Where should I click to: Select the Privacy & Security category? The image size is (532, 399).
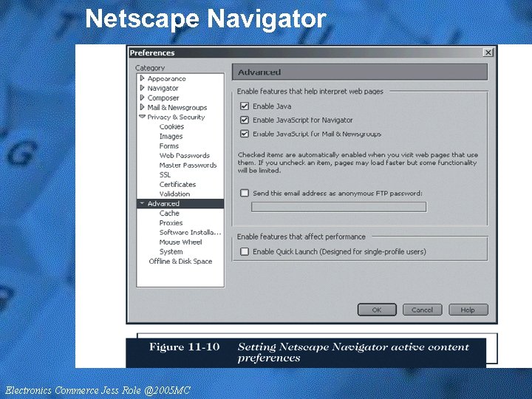click(176, 117)
